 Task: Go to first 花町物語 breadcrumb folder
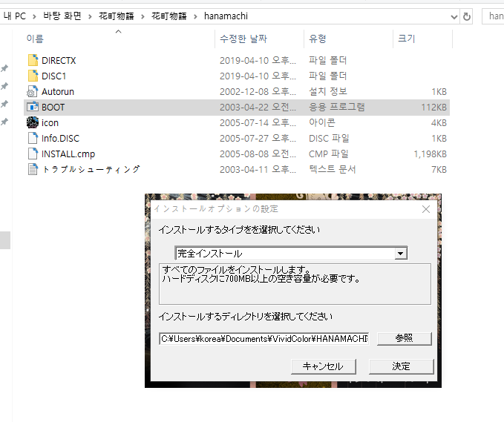click(117, 16)
